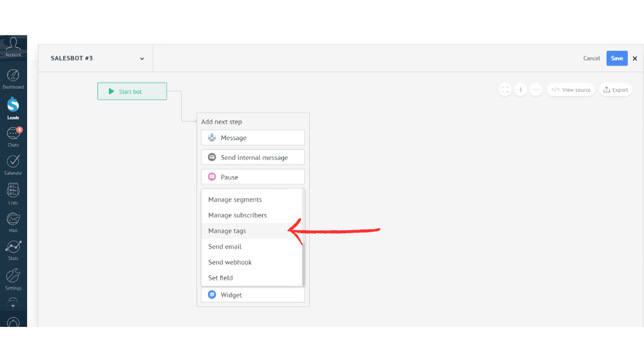Viewport: 644px width, 363px height.
Task: Open the Calendar section
Action: [13, 165]
